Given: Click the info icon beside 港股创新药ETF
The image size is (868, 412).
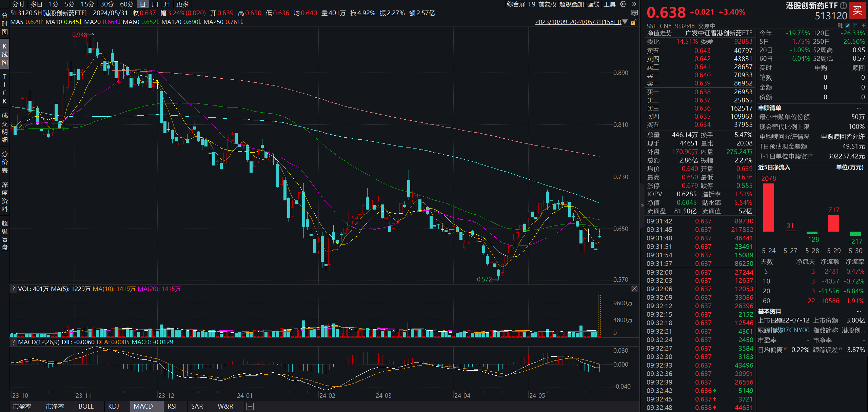Looking at the screenshot, I should pos(843,5).
